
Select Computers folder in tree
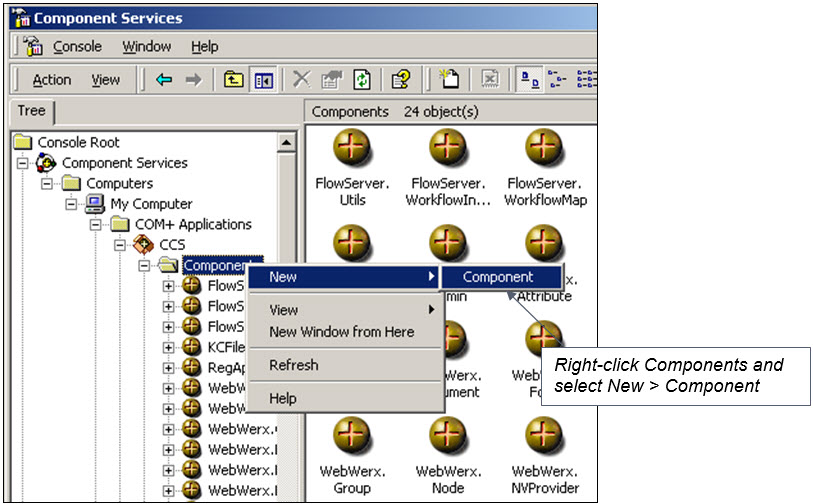pyautogui.click(x=120, y=184)
